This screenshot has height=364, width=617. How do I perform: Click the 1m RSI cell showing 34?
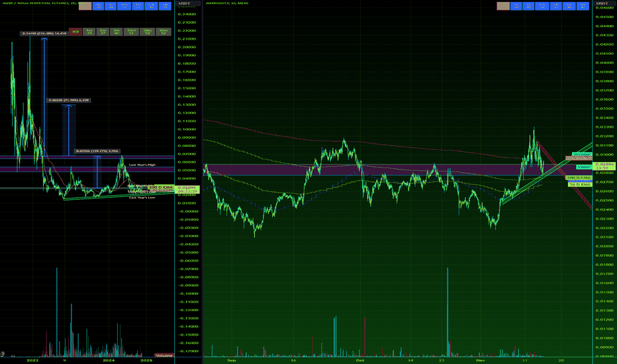89,32
